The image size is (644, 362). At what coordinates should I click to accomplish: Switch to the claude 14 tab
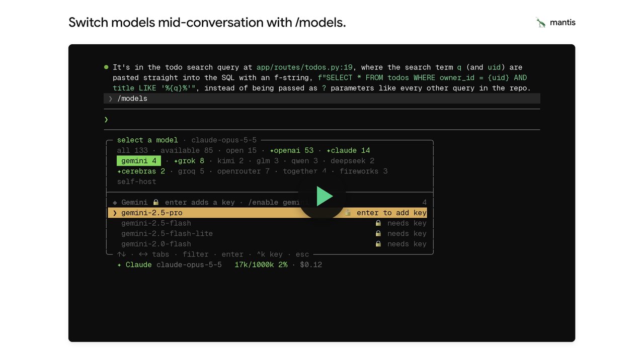coord(348,150)
